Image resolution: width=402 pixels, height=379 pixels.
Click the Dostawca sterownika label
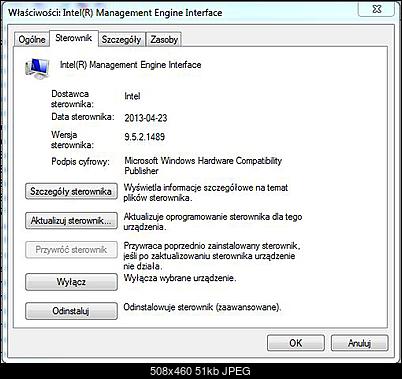coord(72,99)
